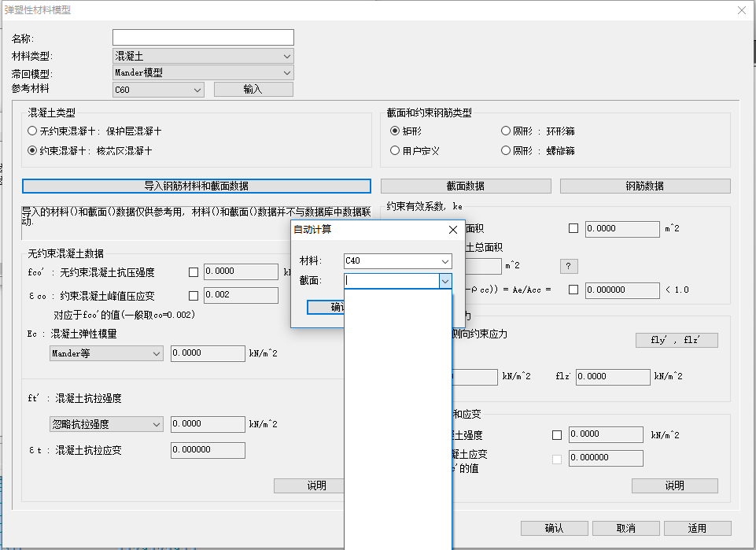The height and width of the screenshot is (550, 756).
Task: Select 圆形 : 螺旋箍 option
Action: [506, 150]
